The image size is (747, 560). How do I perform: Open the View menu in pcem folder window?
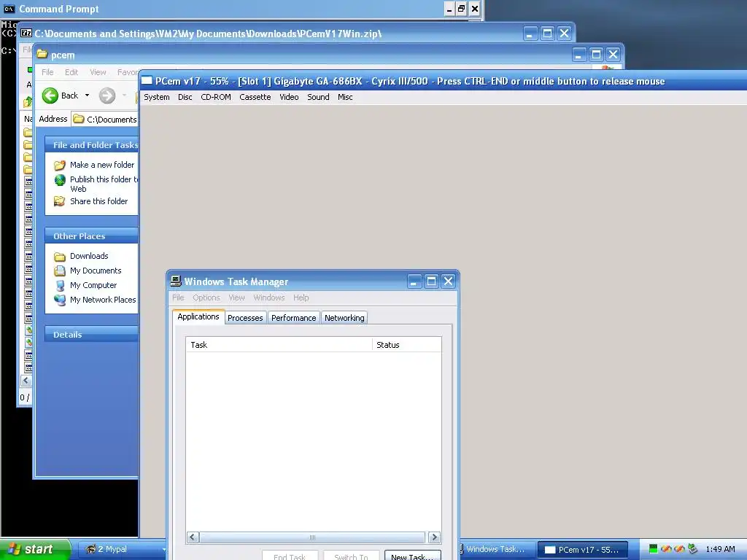pyautogui.click(x=98, y=72)
